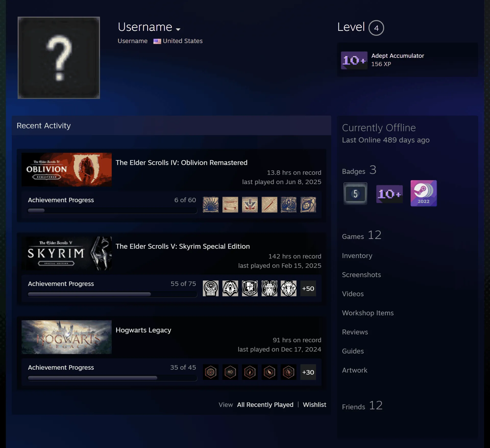Click Skyrim's first achievement icon

[211, 288]
